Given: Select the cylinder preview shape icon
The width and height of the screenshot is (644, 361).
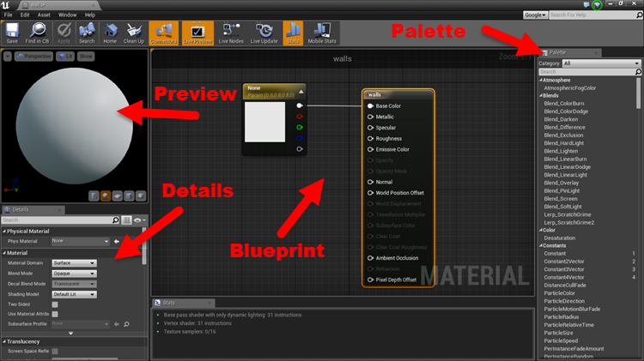Looking at the screenshot, I should click(94, 196).
